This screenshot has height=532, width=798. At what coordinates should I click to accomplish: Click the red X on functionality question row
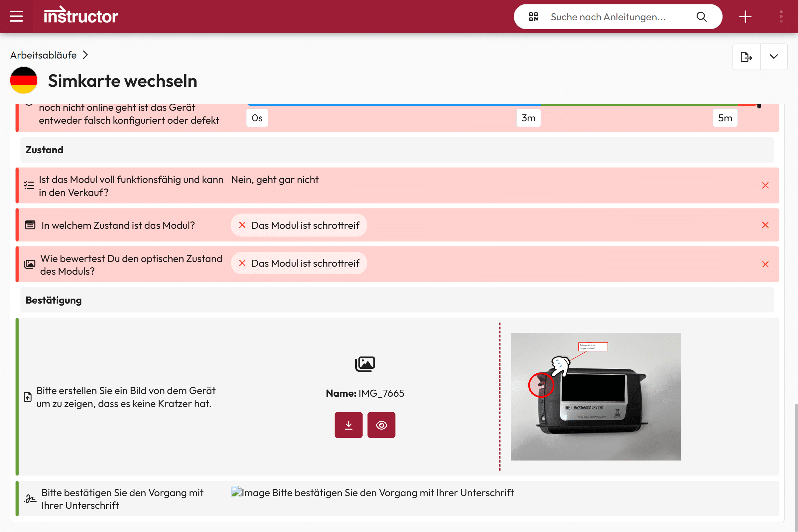[765, 185]
